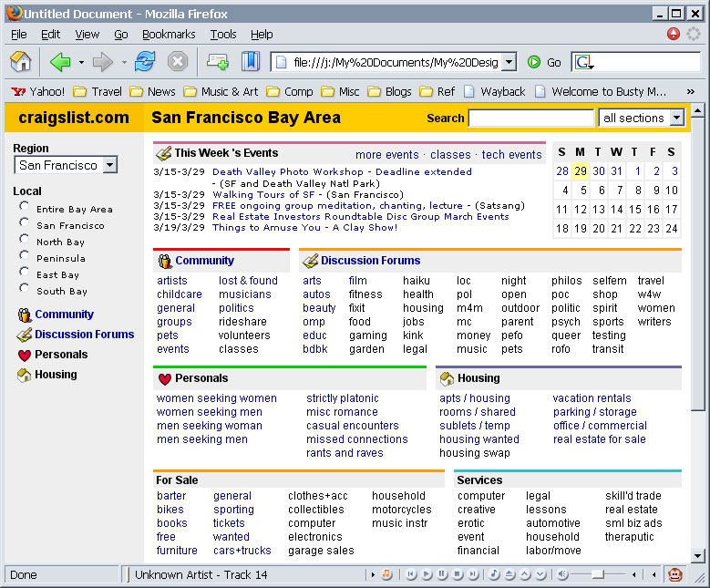Click the lost & found community link

(248, 281)
